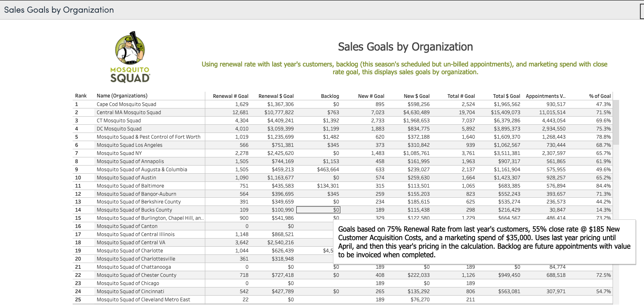Viewport: 644px width, 305px height.
Task: Select Mosquito Squad of Cincinnati row
Action: coord(130,292)
